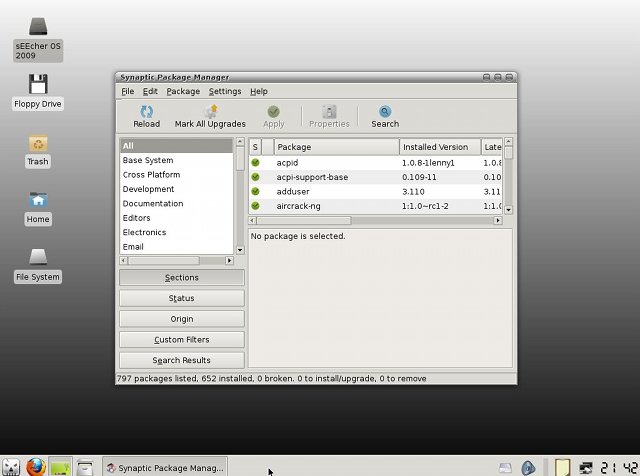This screenshot has height=476, width=640.
Task: Select aircrack-ng package name
Action: pyautogui.click(x=298, y=206)
